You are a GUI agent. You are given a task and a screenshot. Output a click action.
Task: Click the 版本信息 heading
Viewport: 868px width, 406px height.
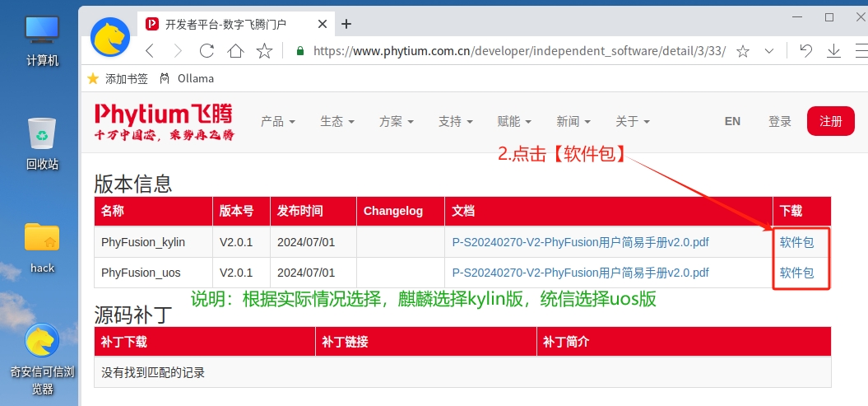[132, 184]
